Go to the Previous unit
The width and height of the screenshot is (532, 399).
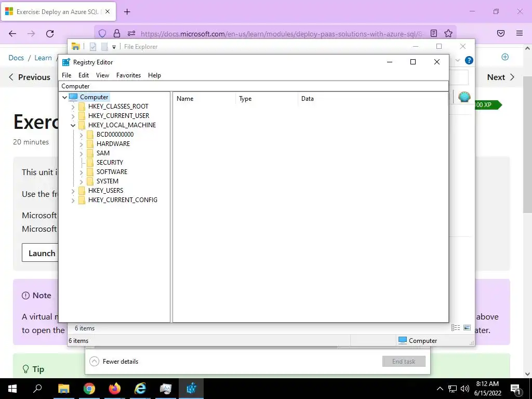(x=30, y=77)
